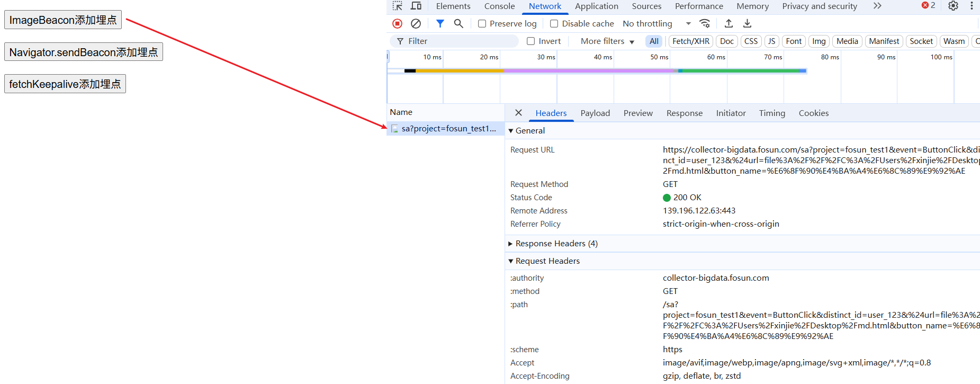Open network conditions Wi-Fi icon

click(705, 23)
